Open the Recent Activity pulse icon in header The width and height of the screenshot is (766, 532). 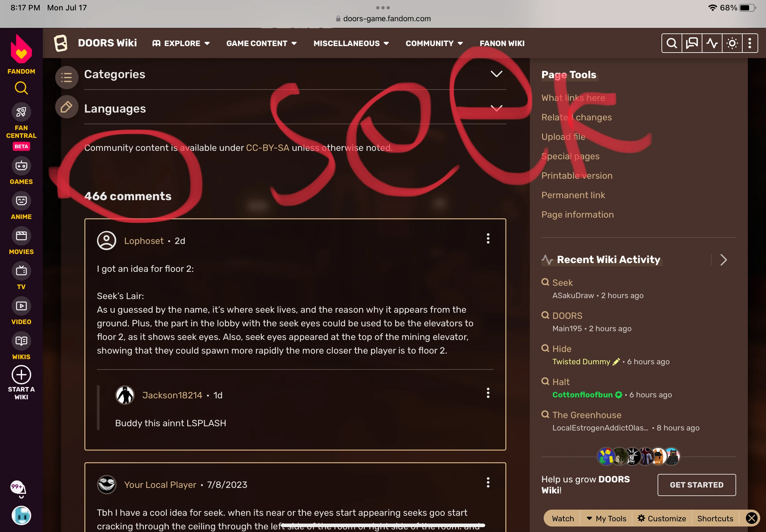pyautogui.click(x=712, y=43)
